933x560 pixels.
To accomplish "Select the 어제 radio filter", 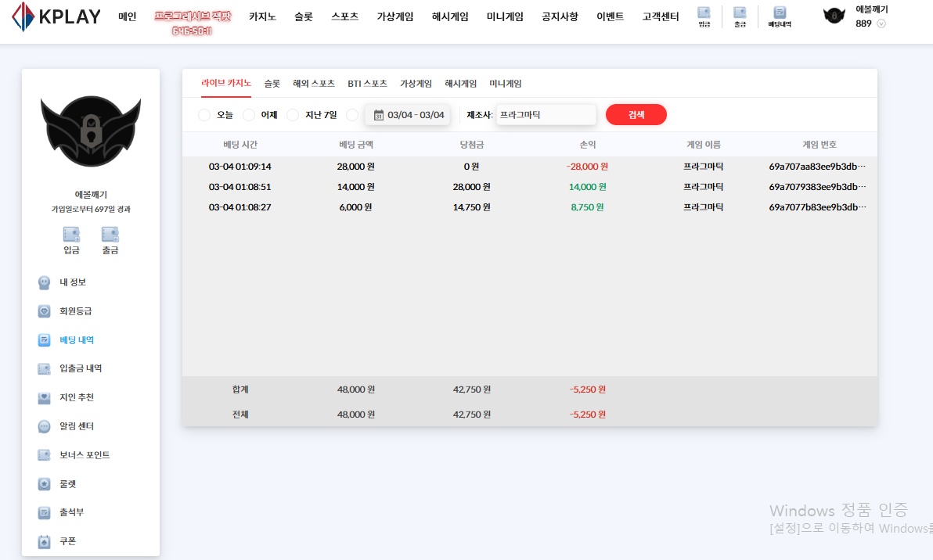I will click(x=249, y=115).
